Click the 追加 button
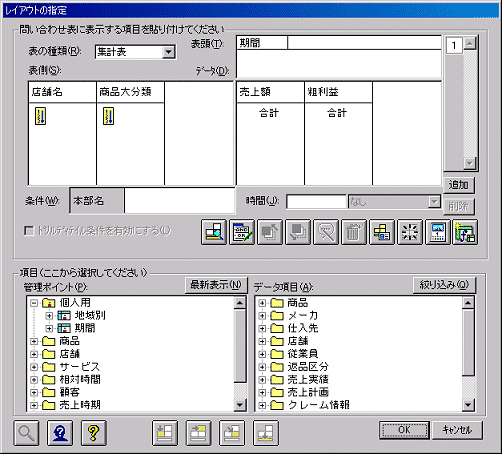Viewport: 502px width, 454px height. pyautogui.click(x=459, y=185)
